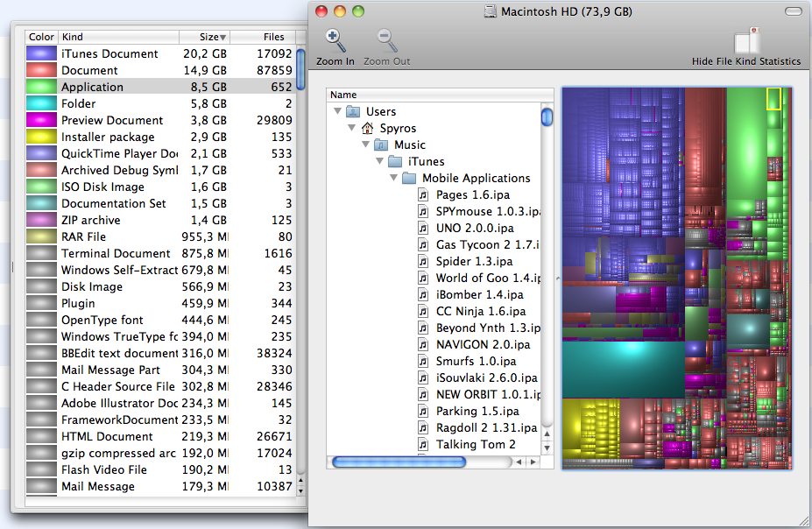The width and height of the screenshot is (812, 529).
Task: Click the file tree scroll right arrow
Action: pyautogui.click(x=533, y=462)
